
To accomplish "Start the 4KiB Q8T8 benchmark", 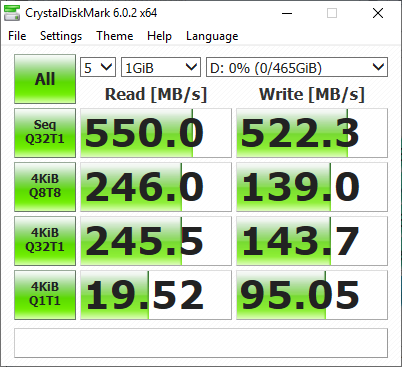I will coord(45,187).
